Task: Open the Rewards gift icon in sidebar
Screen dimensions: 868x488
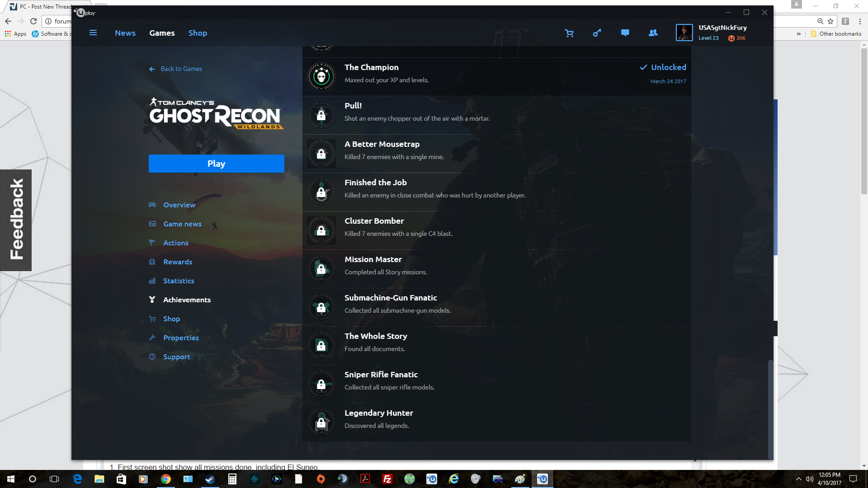Action: point(152,262)
